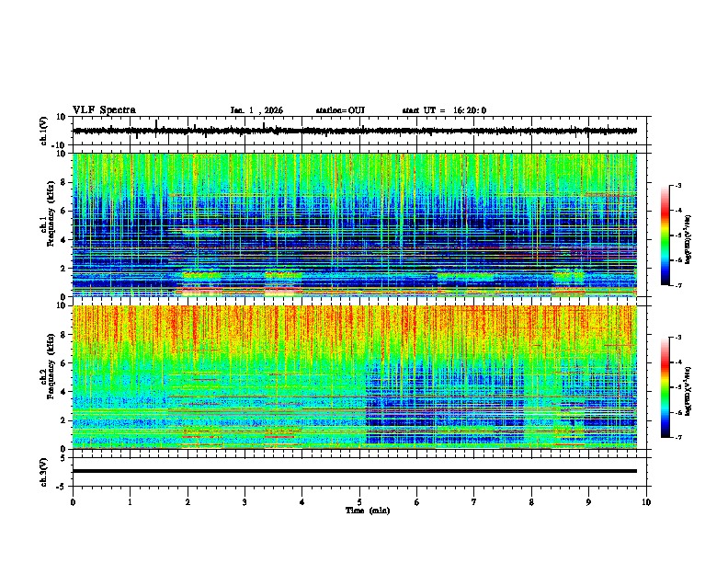Click inside the ch.1 frequency spectrogram
The image size is (728, 563).
[355, 224]
